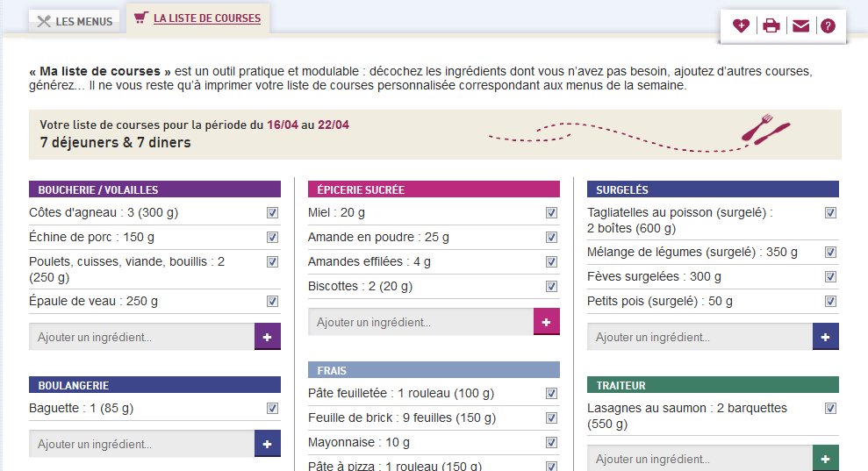
Task: Uncheck Pâte feuilletée checkbox
Action: [x=551, y=393]
